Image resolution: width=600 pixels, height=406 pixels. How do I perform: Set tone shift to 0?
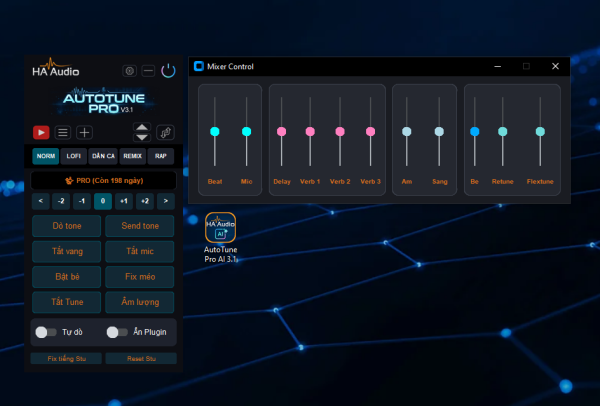pos(103,201)
